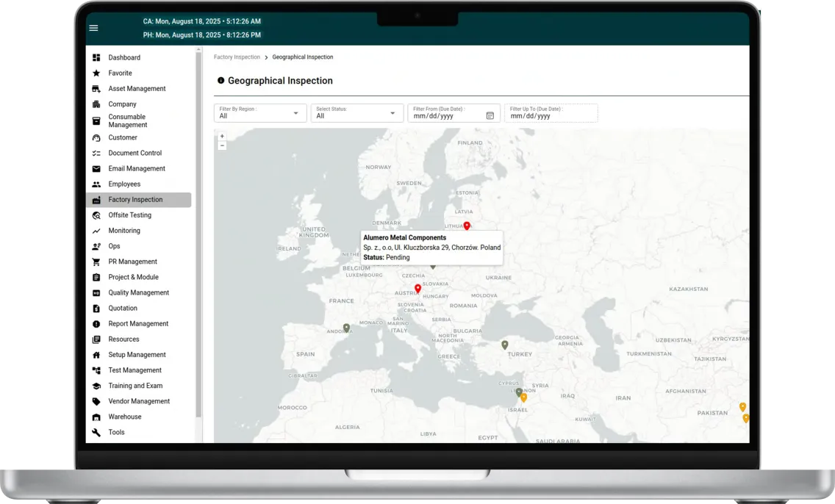The height and width of the screenshot is (504, 835).
Task: Select Quality Management in the sidebar
Action: point(138,292)
